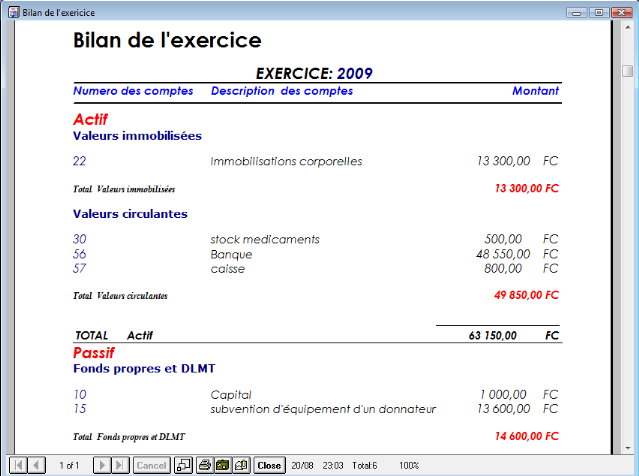Click the overlapping-windows icon next to Cancel
Image resolution: width=639 pixels, height=476 pixels.
click(x=183, y=465)
